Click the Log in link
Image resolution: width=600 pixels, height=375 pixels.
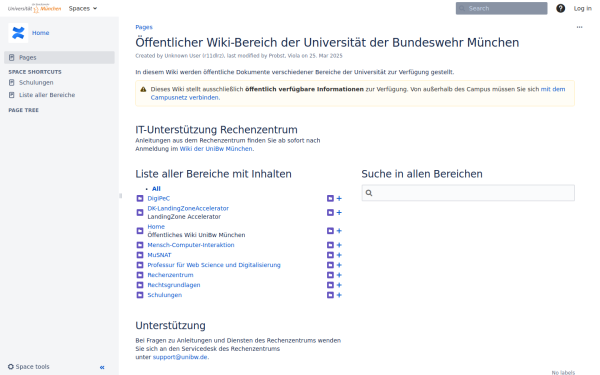(x=582, y=8)
